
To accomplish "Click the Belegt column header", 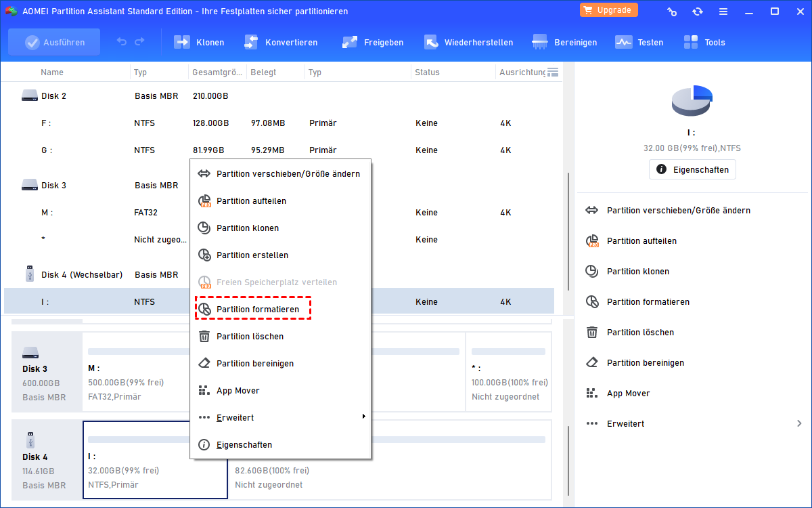I will click(263, 72).
